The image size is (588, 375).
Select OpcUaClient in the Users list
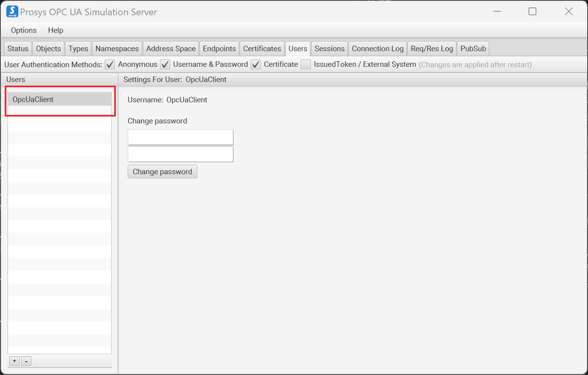(x=59, y=99)
